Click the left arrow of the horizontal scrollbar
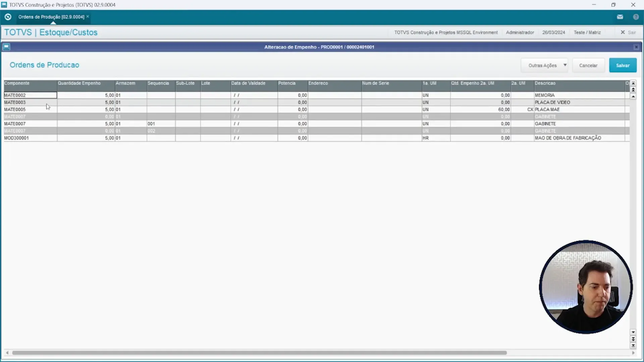644x362 pixels. tap(8, 353)
